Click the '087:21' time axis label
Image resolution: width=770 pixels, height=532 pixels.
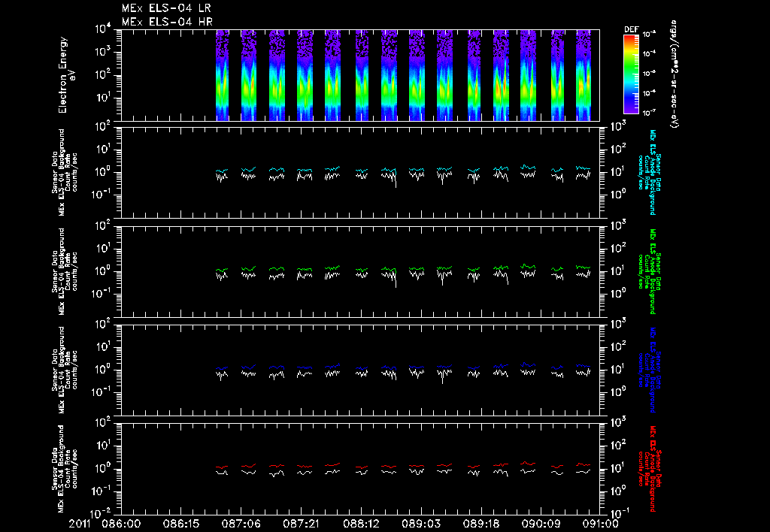[x=301, y=524]
